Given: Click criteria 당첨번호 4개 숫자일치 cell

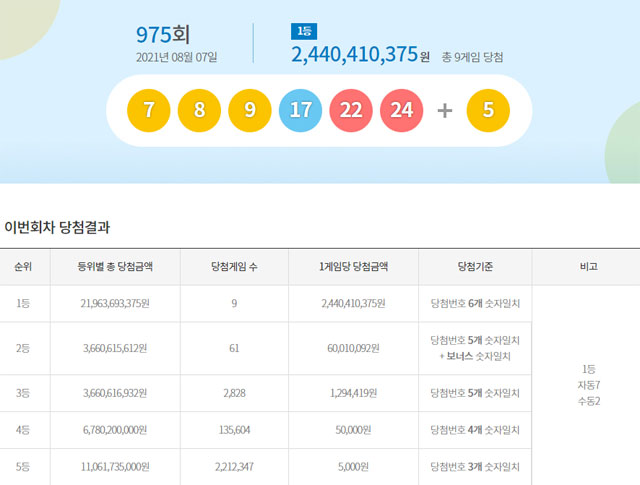Looking at the screenshot, I should click(475, 430).
